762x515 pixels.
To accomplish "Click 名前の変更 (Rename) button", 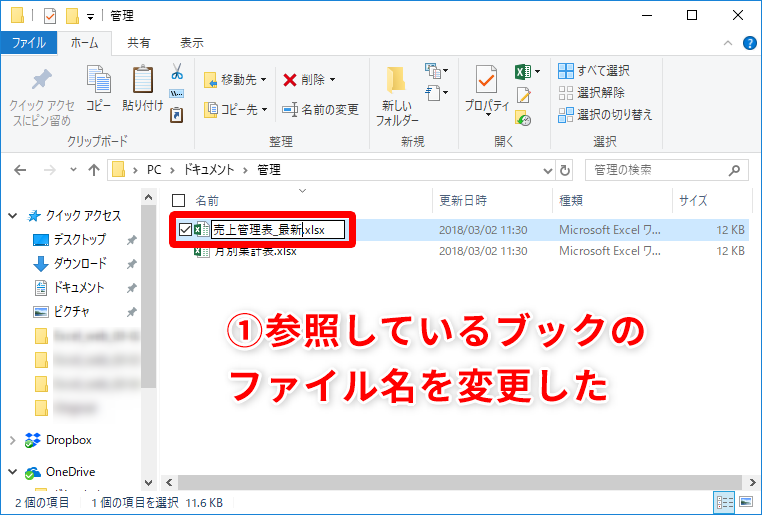I will click(x=320, y=110).
